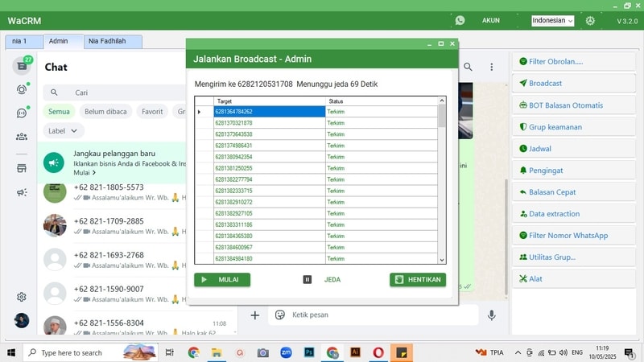Select target row 6281373643538
644x362 pixels.
click(270, 134)
